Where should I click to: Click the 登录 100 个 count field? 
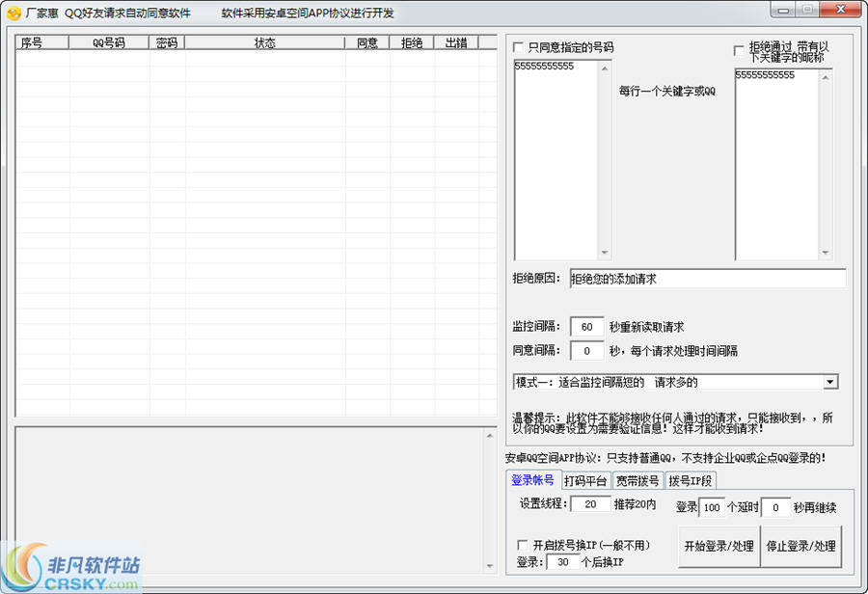(712, 507)
